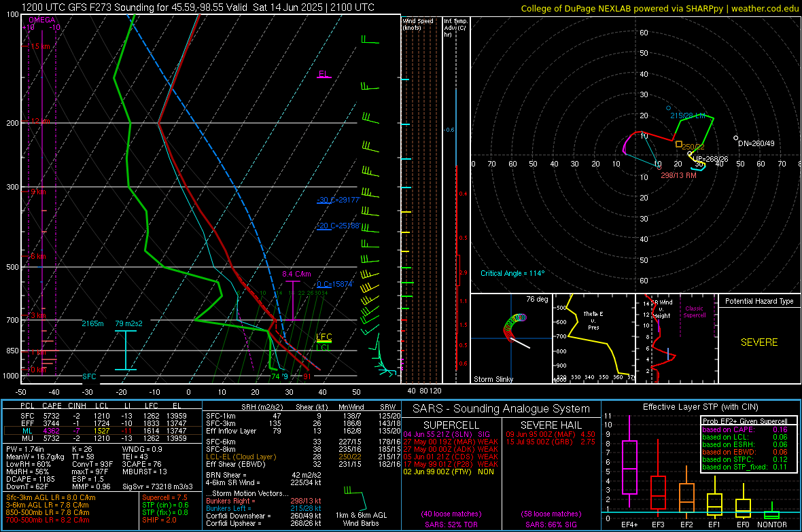The height and width of the screenshot is (532, 802).
Task: Select the green LCL level marker
Action: click(323, 347)
